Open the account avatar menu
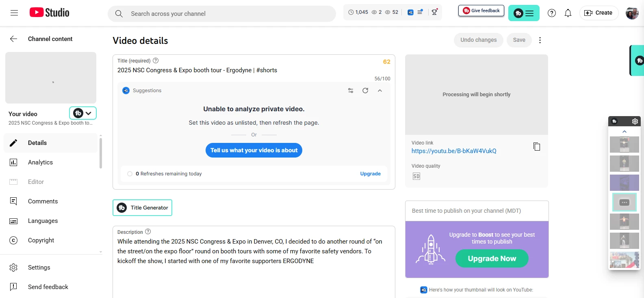 coord(632,13)
